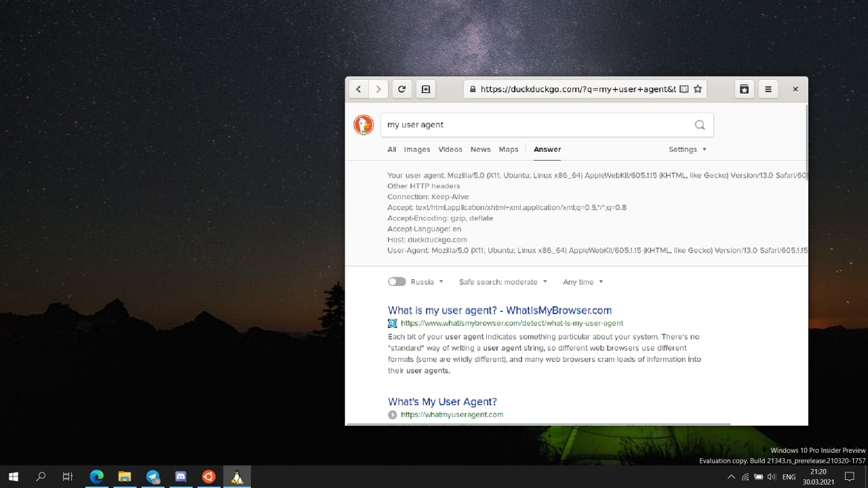Switch ENG input language in tray
Image resolution: width=868 pixels, height=488 pixels.
[x=789, y=477]
